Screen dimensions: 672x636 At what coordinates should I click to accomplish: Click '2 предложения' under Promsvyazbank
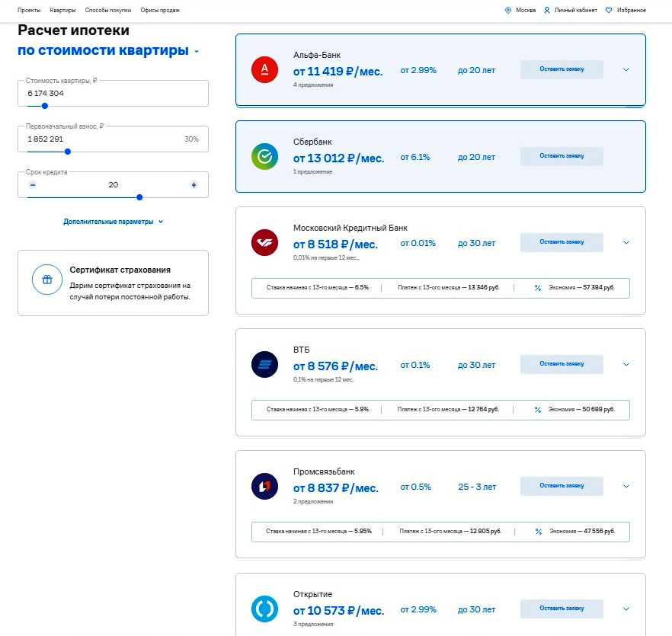[313, 501]
